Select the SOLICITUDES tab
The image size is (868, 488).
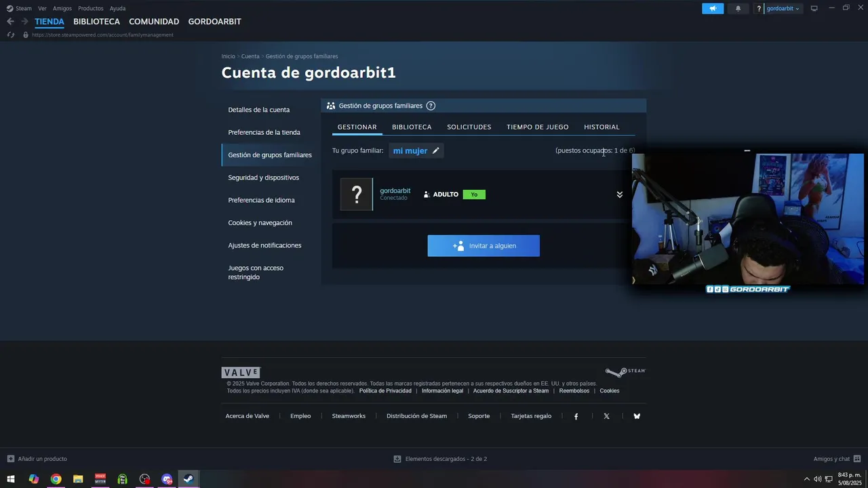click(469, 127)
